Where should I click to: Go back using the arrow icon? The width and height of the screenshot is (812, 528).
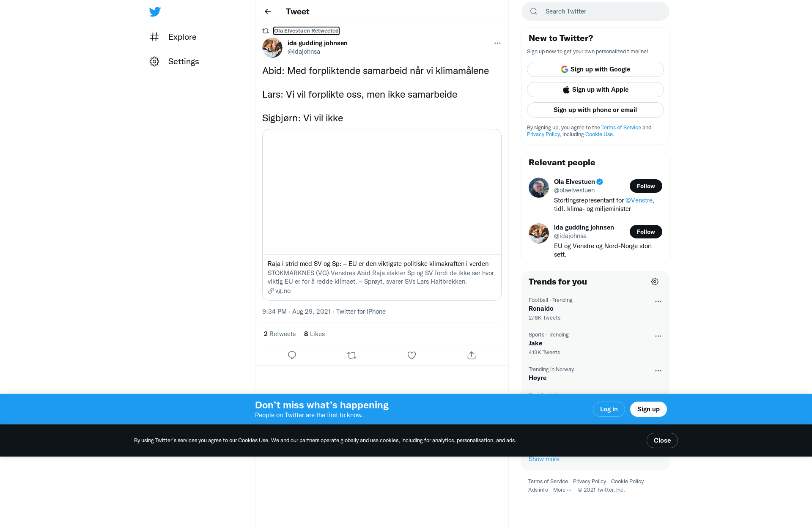(x=268, y=11)
